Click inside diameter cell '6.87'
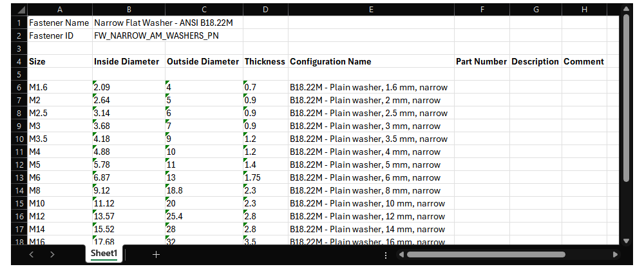Viewport: 644px width, 269px height. pyautogui.click(x=129, y=177)
